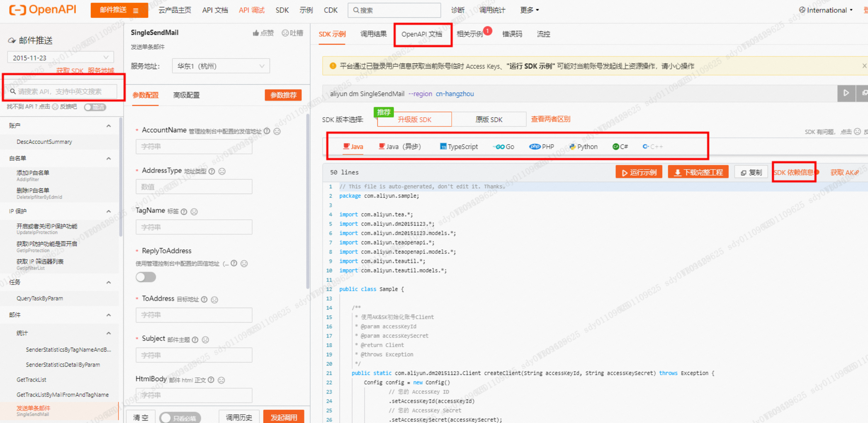Click the face icon after SDK 有问题

point(857,132)
